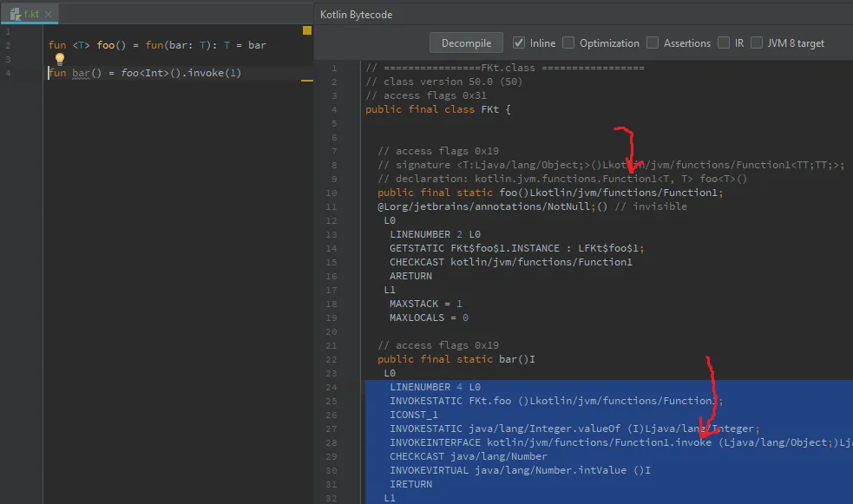Click the 'INVOKESTATIC java/lang/Integer.valueOf' line
This screenshot has height=504, width=853.
574,429
